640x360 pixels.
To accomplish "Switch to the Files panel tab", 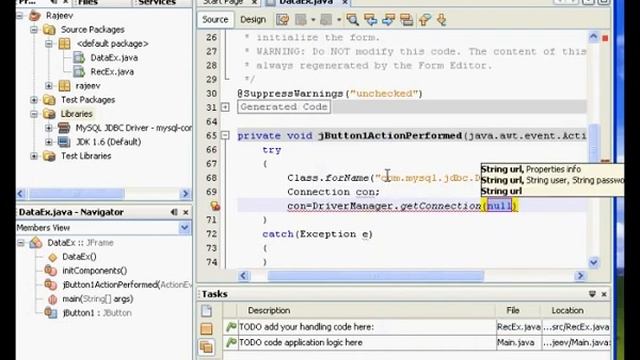I will tap(88, 2).
